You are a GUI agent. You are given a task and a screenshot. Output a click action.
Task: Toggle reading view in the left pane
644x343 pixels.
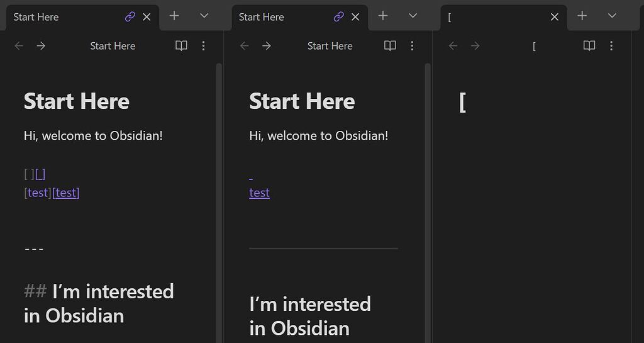(x=181, y=46)
